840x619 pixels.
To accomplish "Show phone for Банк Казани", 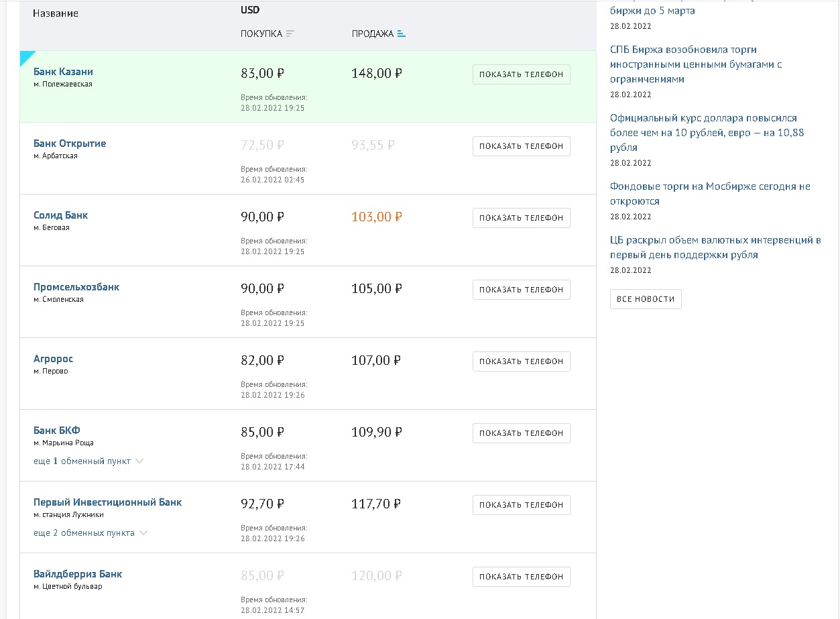I will [521, 74].
